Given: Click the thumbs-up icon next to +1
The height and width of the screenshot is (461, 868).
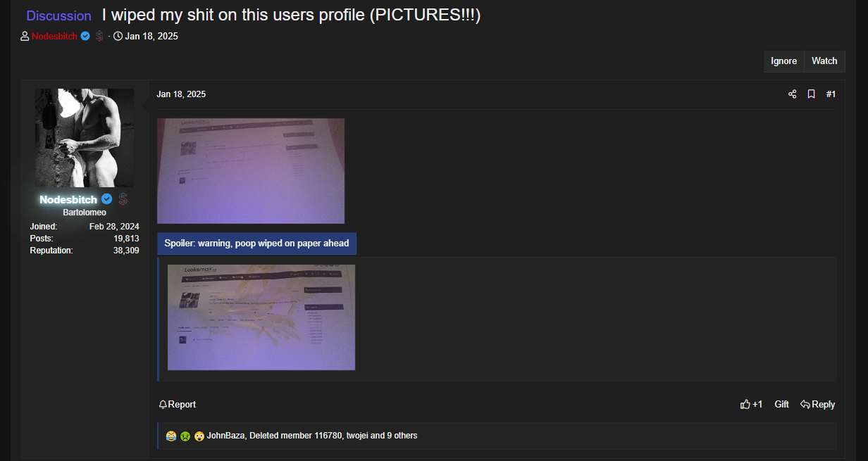Looking at the screenshot, I should click(x=745, y=404).
